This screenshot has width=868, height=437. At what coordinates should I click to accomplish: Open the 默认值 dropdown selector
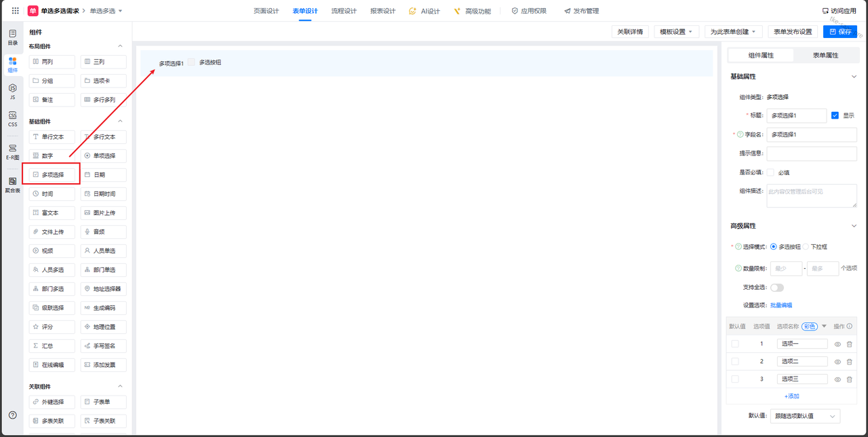pyautogui.click(x=804, y=416)
